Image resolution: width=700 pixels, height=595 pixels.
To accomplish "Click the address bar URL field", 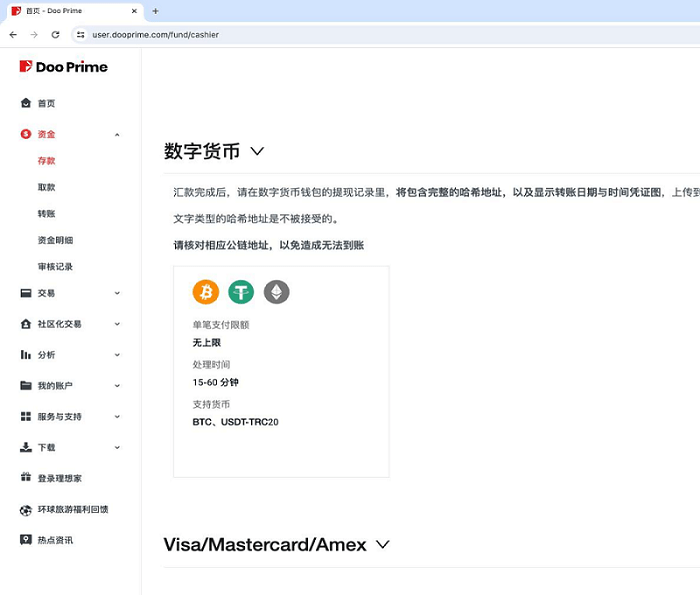I will pos(384,35).
